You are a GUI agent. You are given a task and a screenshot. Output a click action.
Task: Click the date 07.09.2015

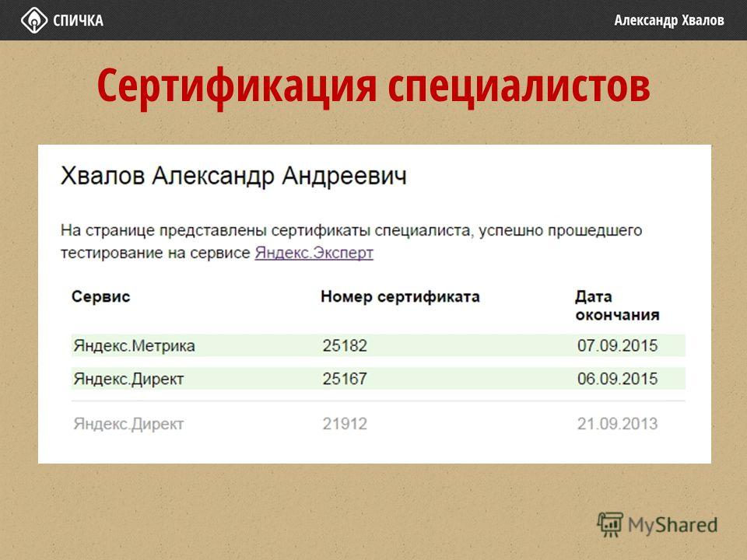[617, 345]
